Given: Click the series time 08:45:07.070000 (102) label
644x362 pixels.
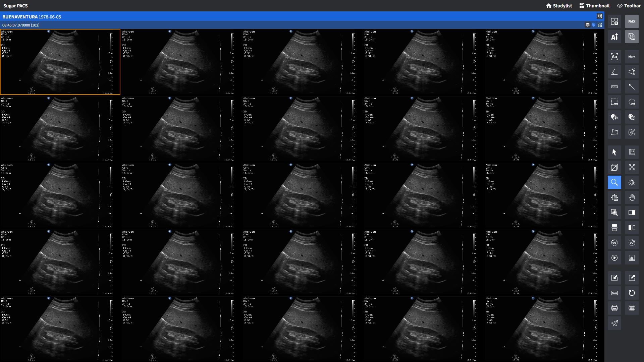Looking at the screenshot, I should coord(21,25).
